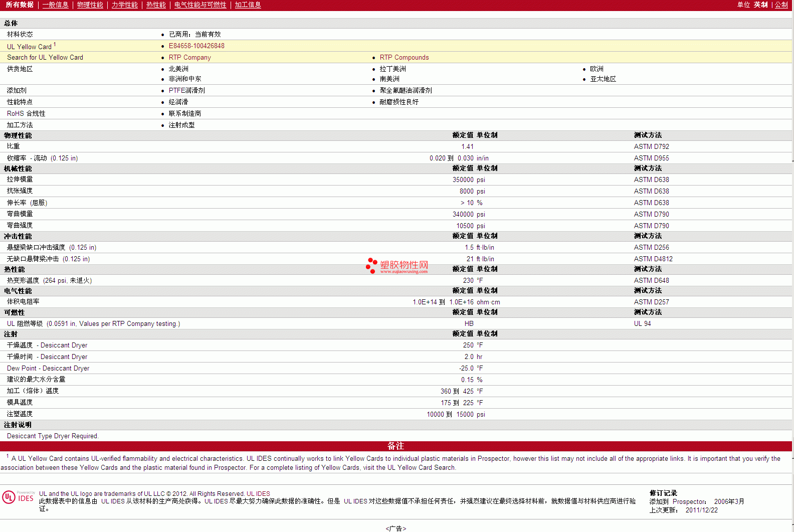
Task: Switch to the 一般信息 tab
Action: tap(55, 5)
